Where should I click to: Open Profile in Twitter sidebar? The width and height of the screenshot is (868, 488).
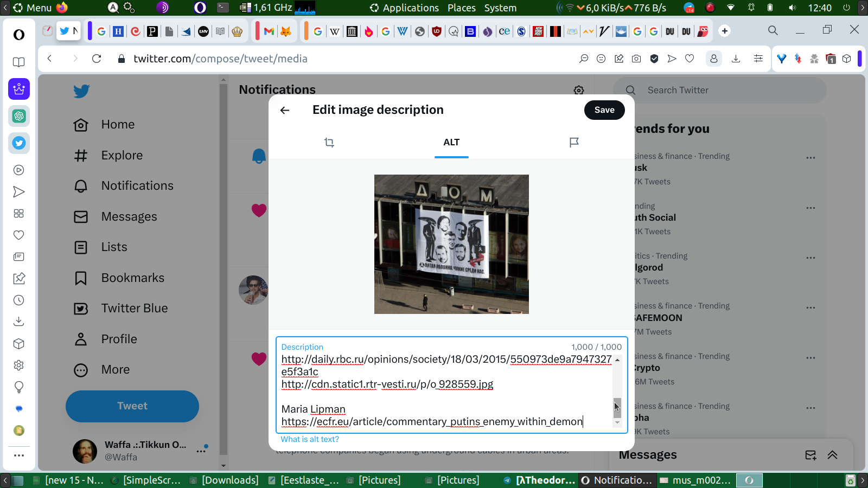pyautogui.click(x=106, y=339)
